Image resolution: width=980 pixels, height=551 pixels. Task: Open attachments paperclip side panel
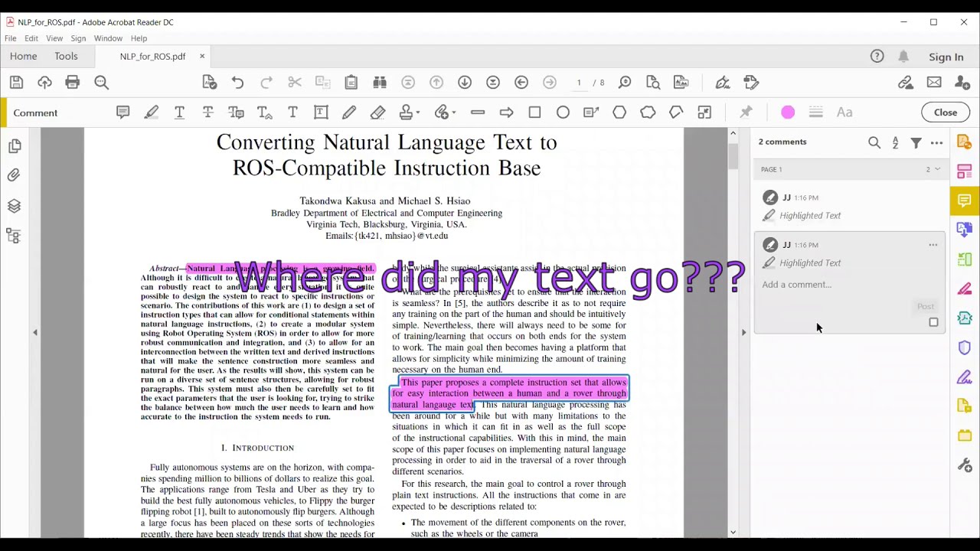coord(14,175)
